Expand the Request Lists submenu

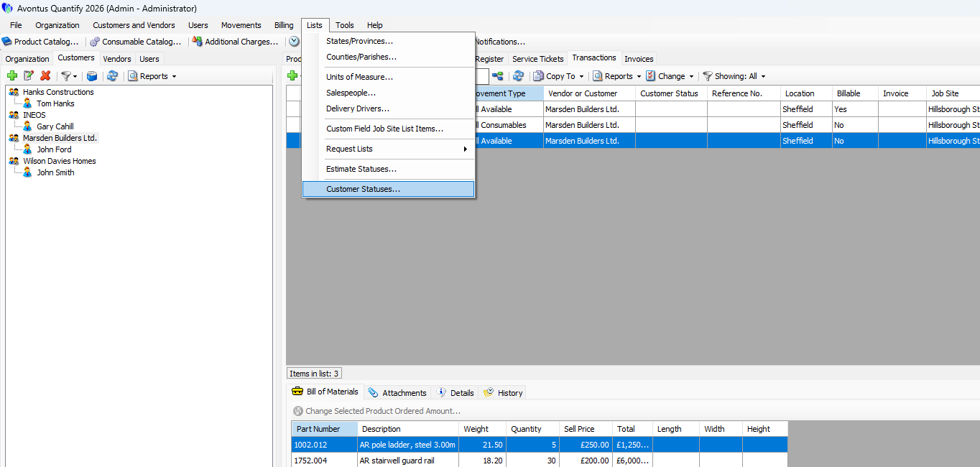point(389,149)
